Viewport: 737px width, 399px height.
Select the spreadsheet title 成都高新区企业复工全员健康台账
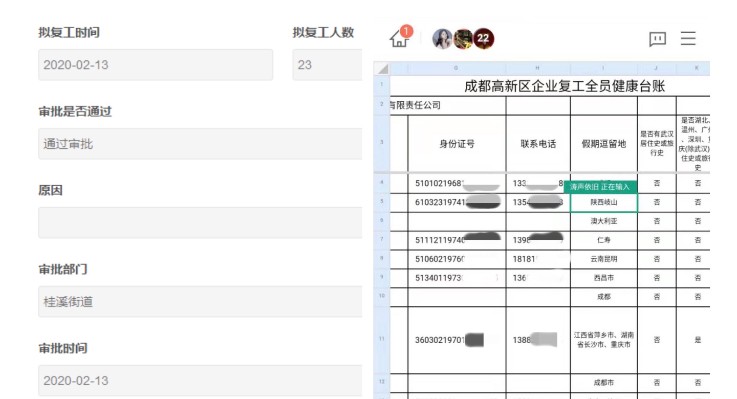[x=565, y=86]
